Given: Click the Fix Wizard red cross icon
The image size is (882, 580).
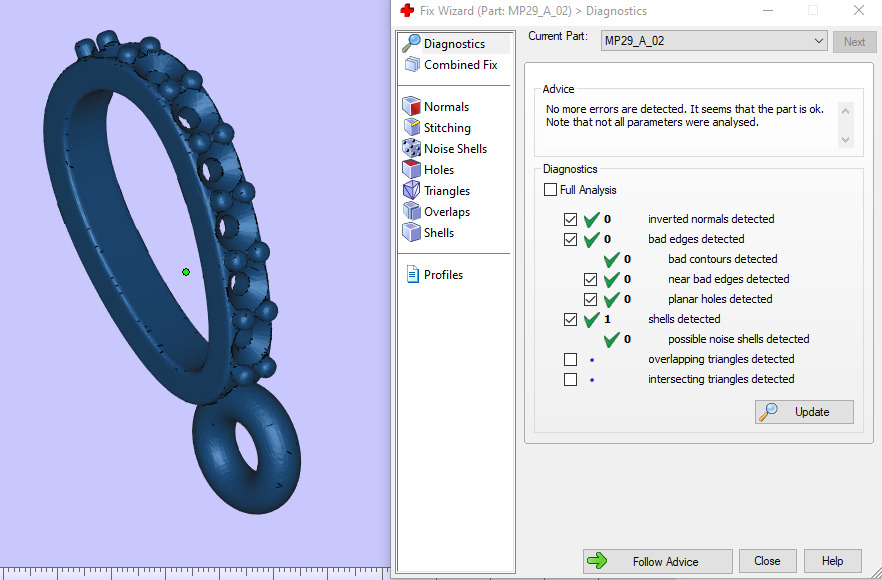Looking at the screenshot, I should click(406, 11).
